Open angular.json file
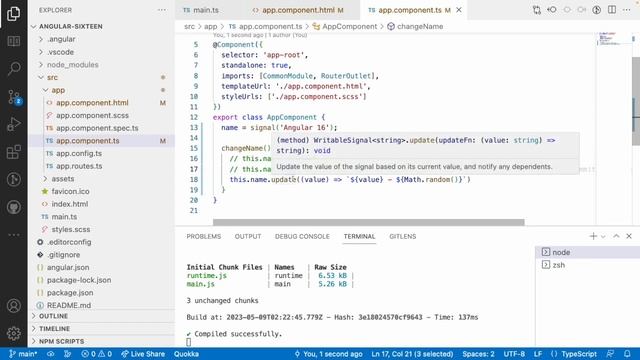This screenshot has width=640, height=360. [x=68, y=267]
